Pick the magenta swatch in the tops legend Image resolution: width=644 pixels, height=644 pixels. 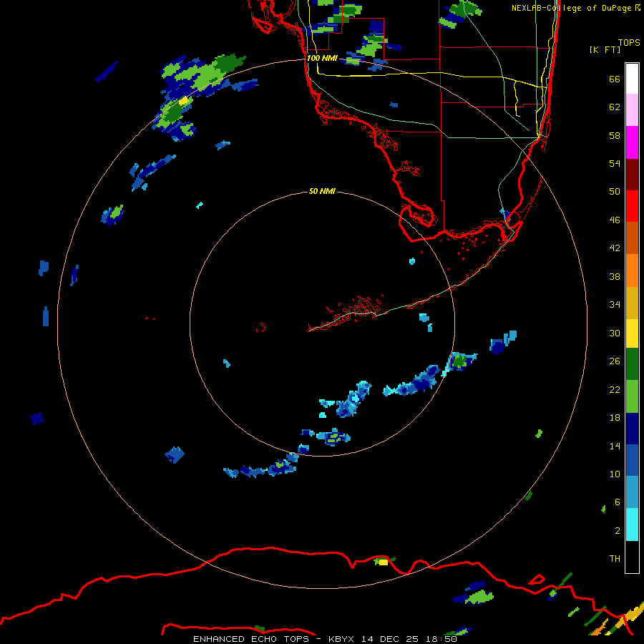coord(632,142)
